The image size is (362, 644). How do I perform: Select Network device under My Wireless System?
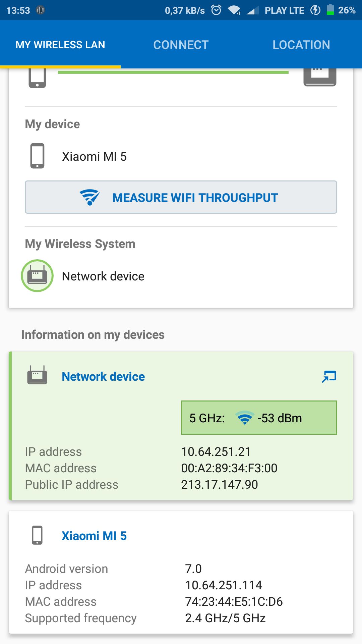[103, 276]
